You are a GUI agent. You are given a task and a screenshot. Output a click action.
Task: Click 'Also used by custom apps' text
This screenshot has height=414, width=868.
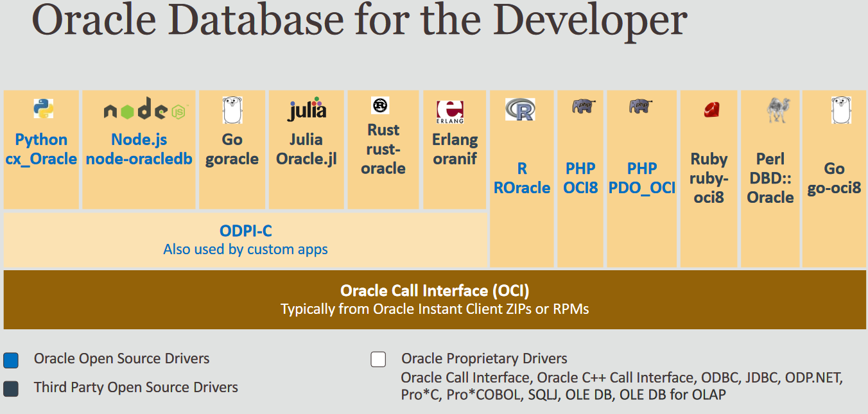coord(246,249)
